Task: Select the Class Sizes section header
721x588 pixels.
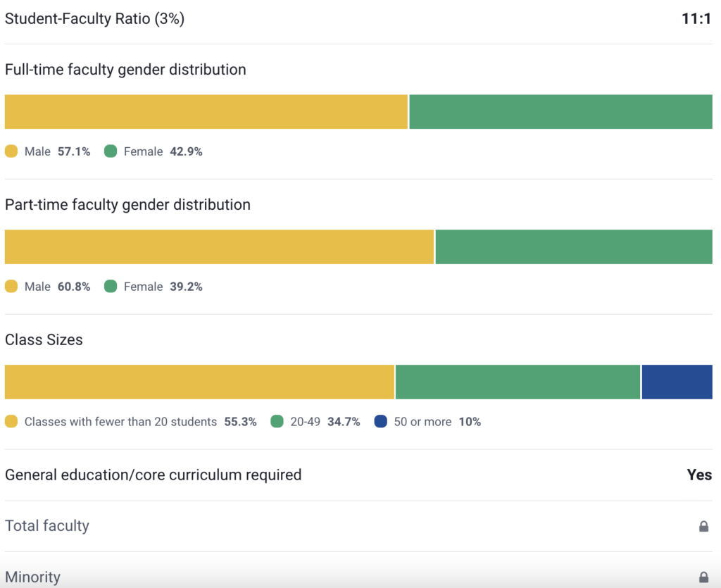Action: 45,339
